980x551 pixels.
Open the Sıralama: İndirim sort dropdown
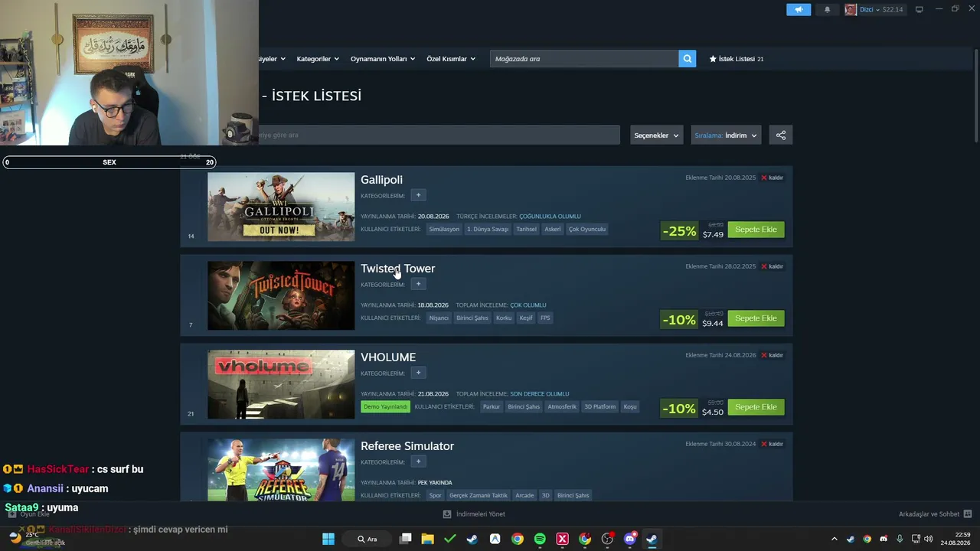tap(726, 135)
